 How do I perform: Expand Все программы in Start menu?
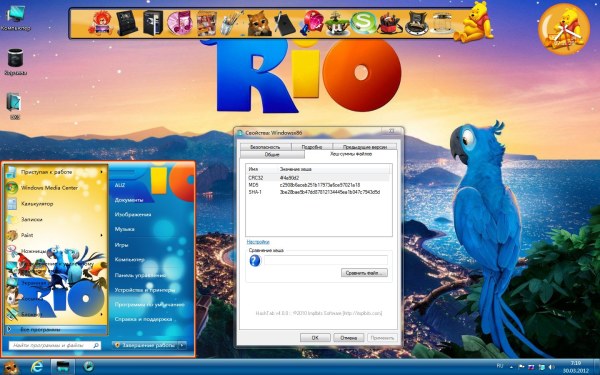pyautogui.click(x=56, y=329)
